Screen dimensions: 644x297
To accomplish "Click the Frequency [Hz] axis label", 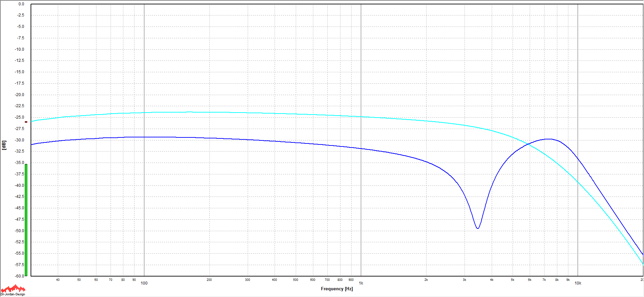I will (x=337, y=289).
